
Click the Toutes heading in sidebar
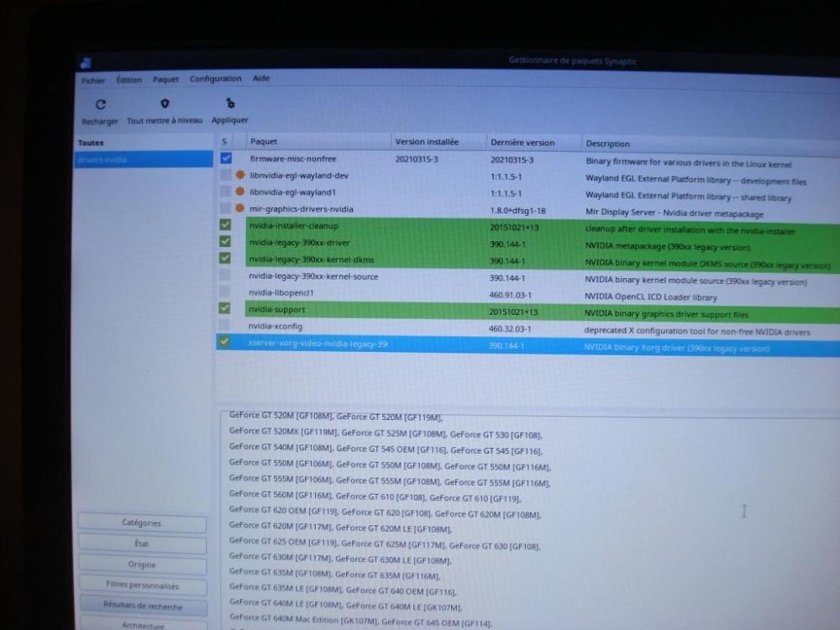pyautogui.click(x=91, y=143)
